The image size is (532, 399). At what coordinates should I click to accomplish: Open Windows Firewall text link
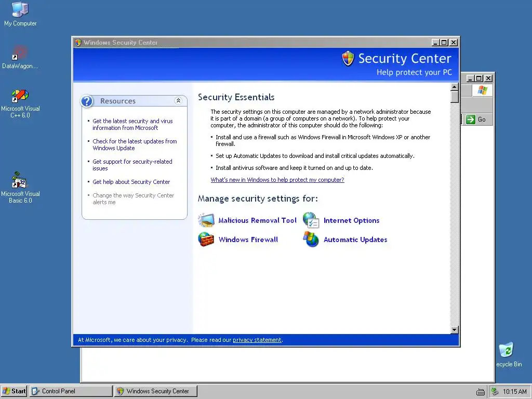point(248,240)
